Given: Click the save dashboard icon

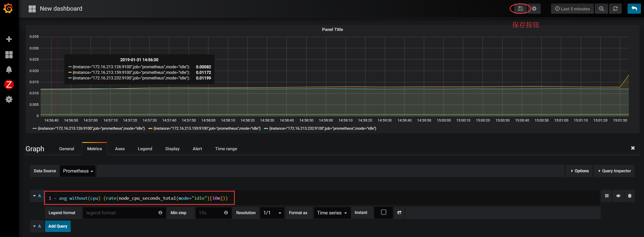Looking at the screenshot, I should [520, 9].
